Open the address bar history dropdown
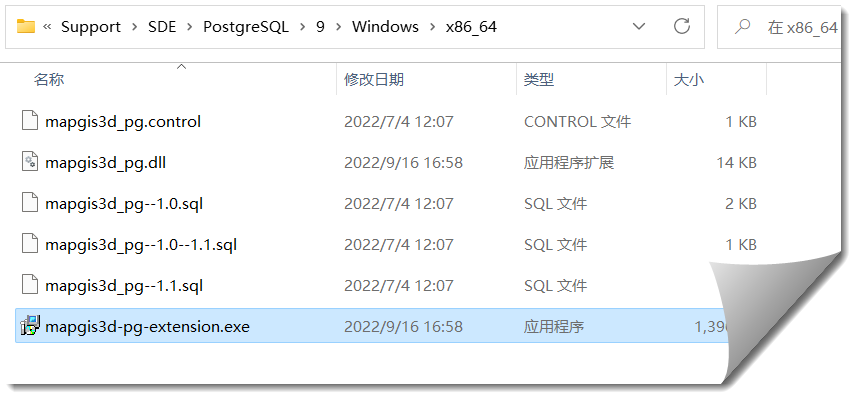This screenshot has width=856, height=399. 639,26
